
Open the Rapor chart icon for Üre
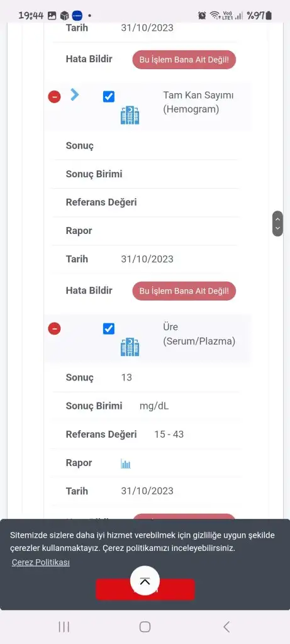tap(126, 464)
